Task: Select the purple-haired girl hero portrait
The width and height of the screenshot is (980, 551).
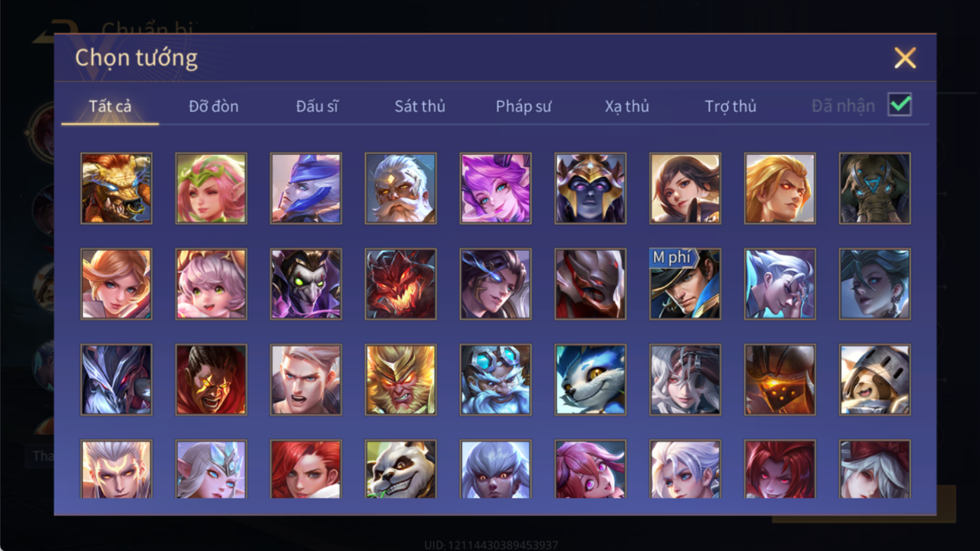Action: coord(495,188)
